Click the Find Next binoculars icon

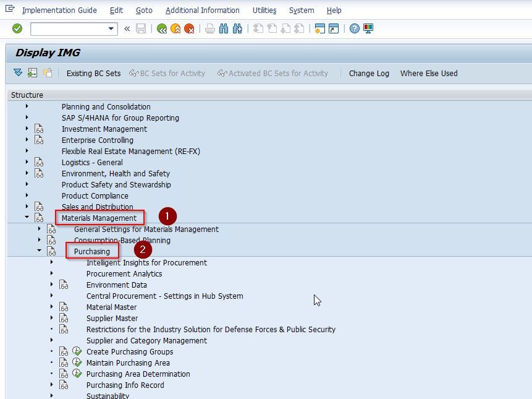[x=237, y=28]
